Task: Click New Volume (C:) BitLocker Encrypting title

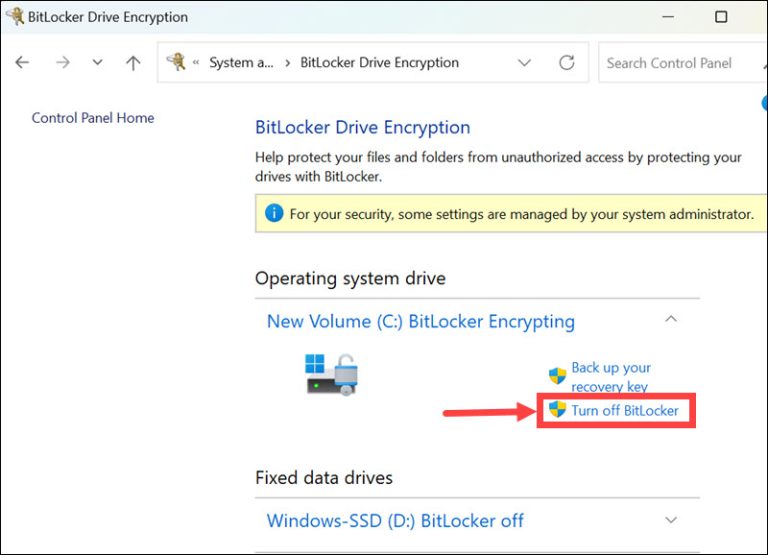Action: click(421, 321)
